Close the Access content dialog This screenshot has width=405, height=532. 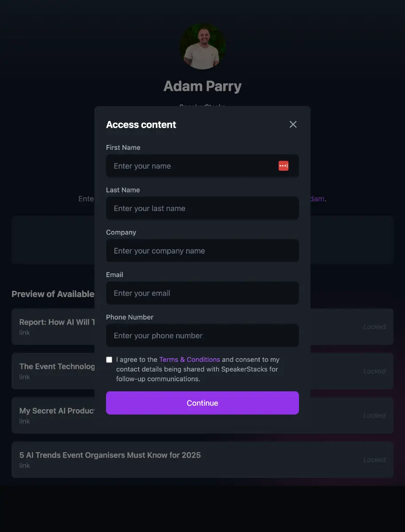293,125
